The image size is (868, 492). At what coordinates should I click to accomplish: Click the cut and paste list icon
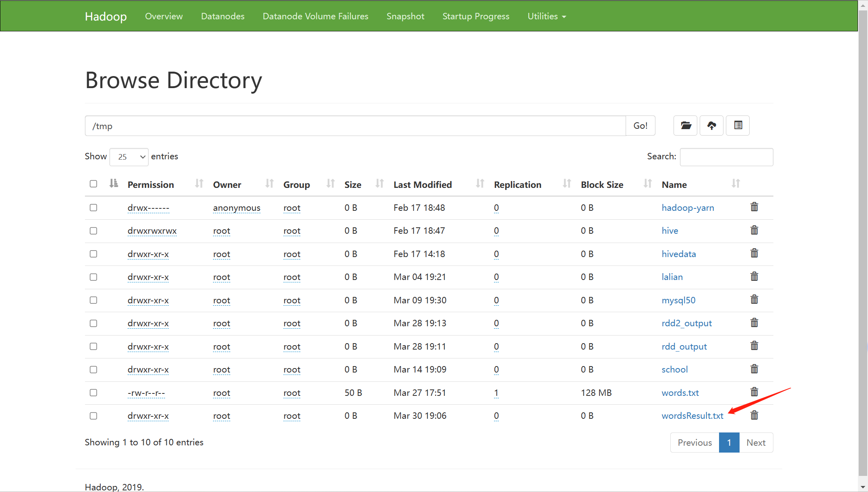738,126
